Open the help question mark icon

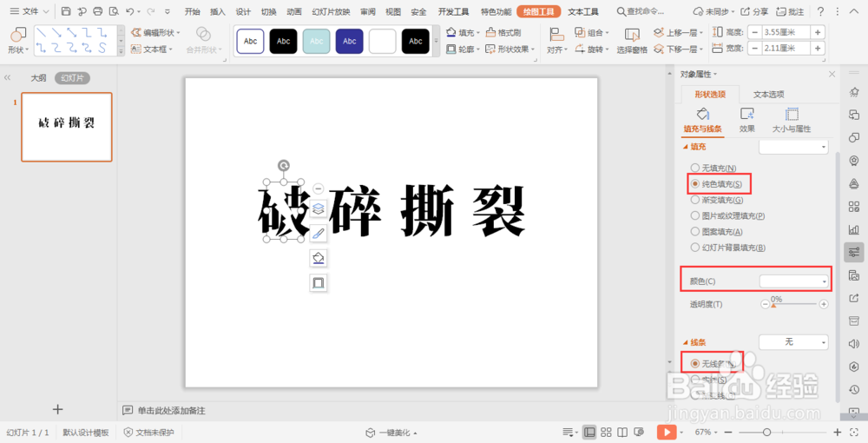820,11
